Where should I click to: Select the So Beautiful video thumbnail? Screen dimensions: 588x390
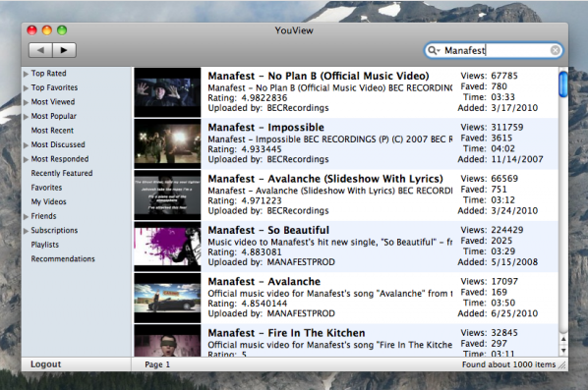pyautogui.click(x=167, y=247)
